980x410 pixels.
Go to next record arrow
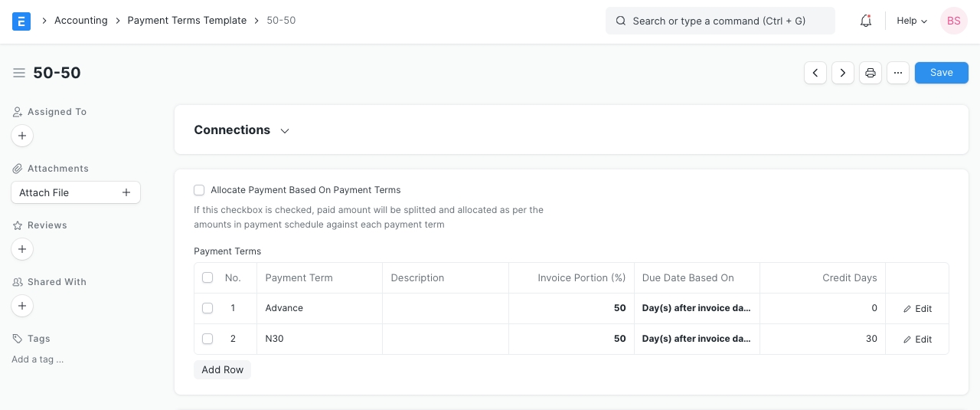pyautogui.click(x=843, y=73)
